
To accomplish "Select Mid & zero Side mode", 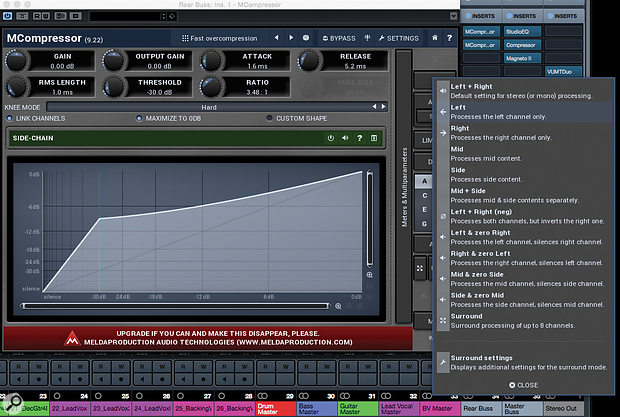I will pos(524,279).
